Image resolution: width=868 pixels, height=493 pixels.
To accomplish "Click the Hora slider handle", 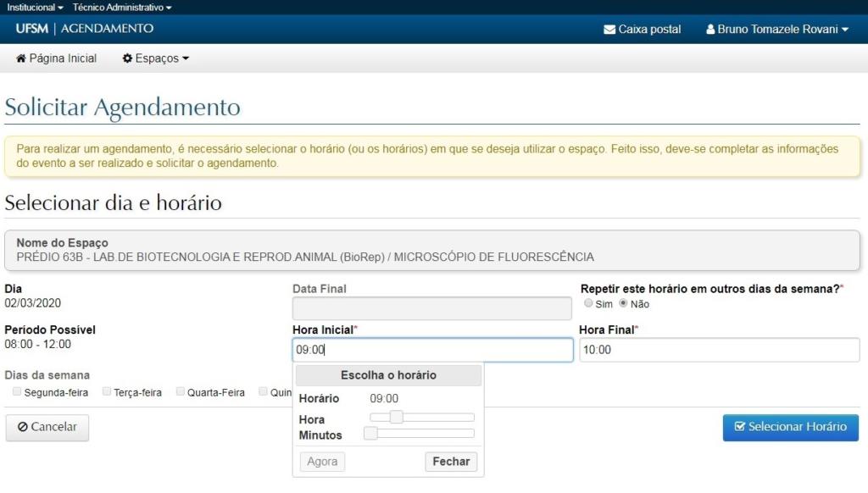I will click(396, 417).
